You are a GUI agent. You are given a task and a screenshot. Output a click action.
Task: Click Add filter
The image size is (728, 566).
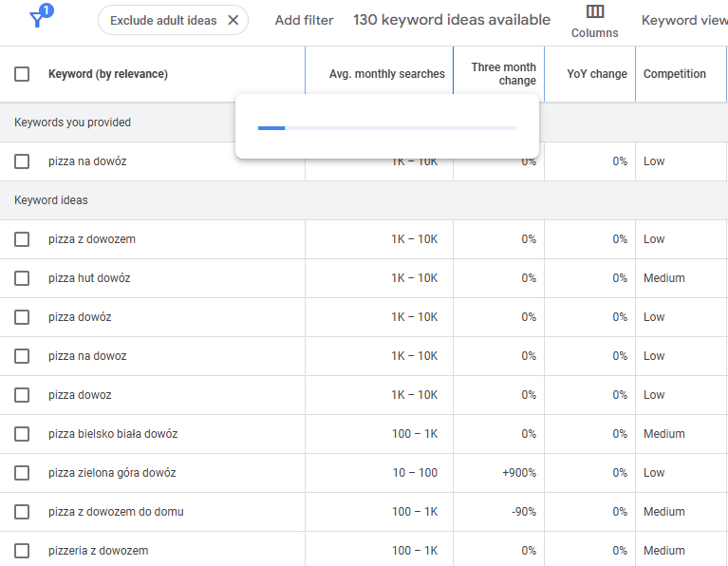[304, 20]
